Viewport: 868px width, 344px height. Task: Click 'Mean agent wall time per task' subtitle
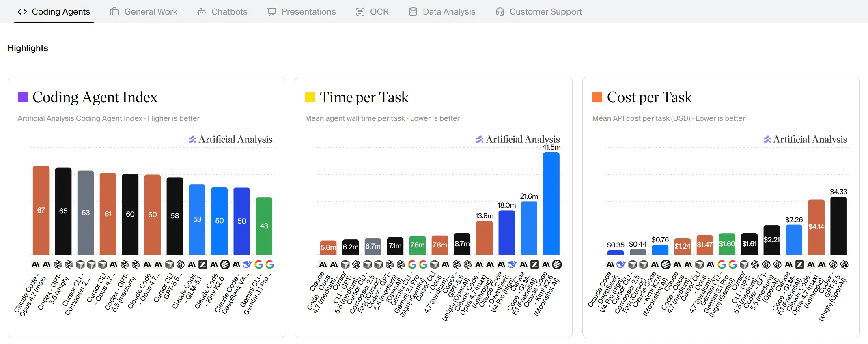coord(355,118)
